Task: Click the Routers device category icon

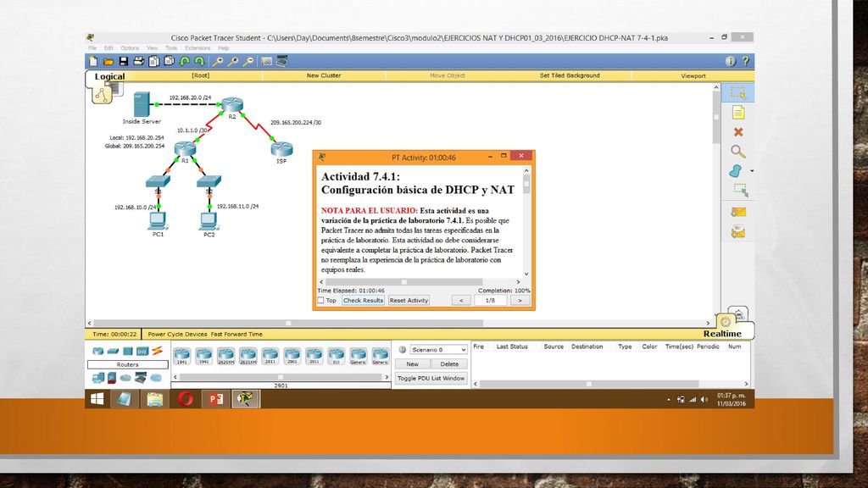Action: 98,351
